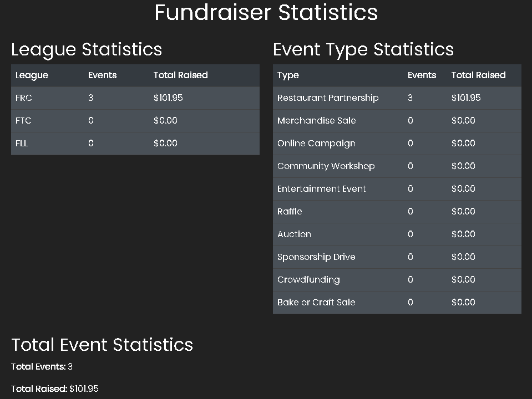Screen dimensions: 532x399
Task: Select the Bake or Craft Sale row
Action: tap(397, 303)
